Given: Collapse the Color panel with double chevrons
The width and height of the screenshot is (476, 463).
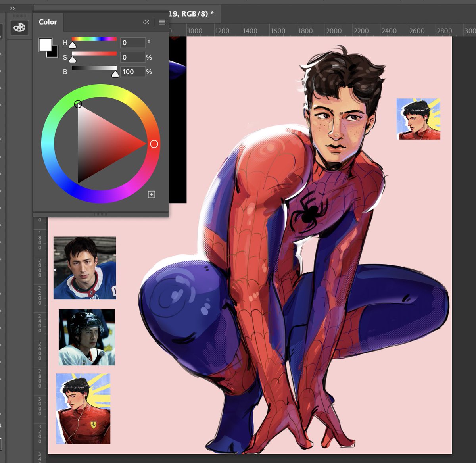Looking at the screenshot, I should [x=146, y=22].
